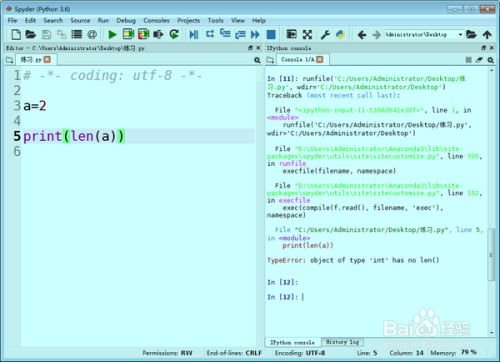Open the PYTHONPATH manager icon
This screenshot has height=362, width=500.
point(340,34)
